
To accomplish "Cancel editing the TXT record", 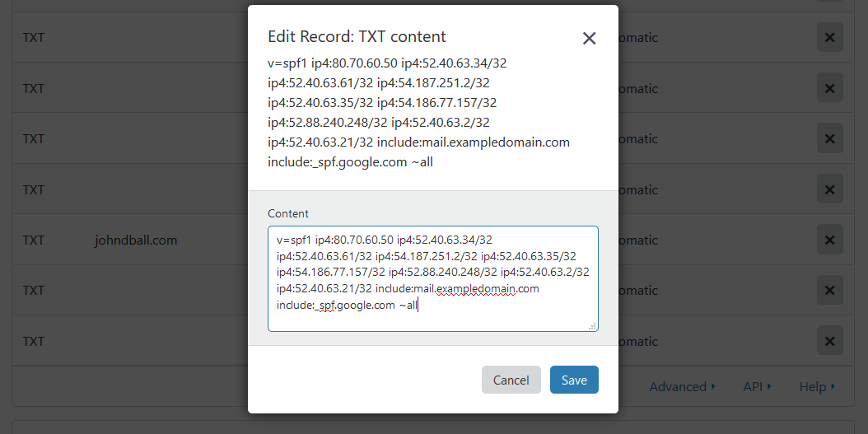I will coord(511,380).
